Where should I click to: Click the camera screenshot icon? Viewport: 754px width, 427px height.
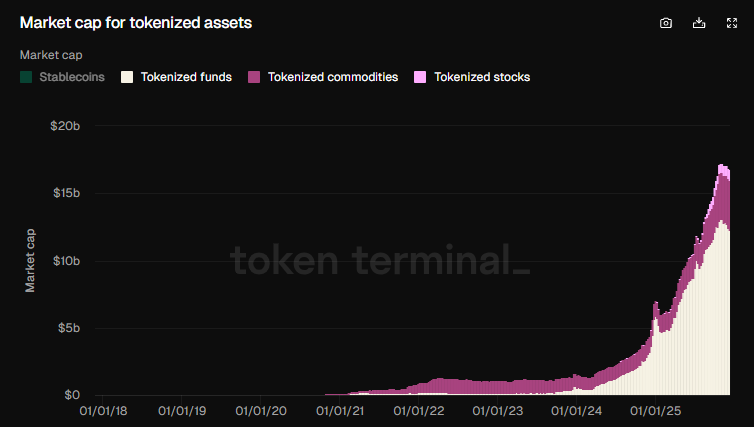pyautogui.click(x=666, y=23)
